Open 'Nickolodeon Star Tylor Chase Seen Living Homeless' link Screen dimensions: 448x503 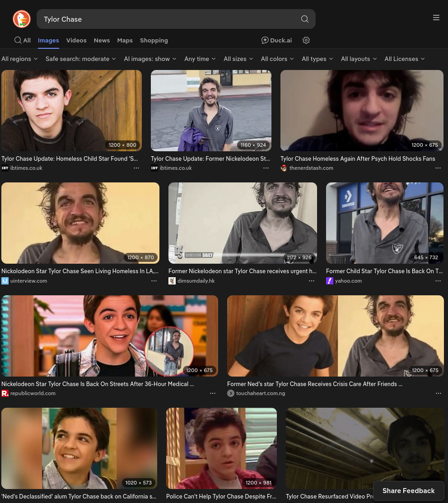click(80, 271)
